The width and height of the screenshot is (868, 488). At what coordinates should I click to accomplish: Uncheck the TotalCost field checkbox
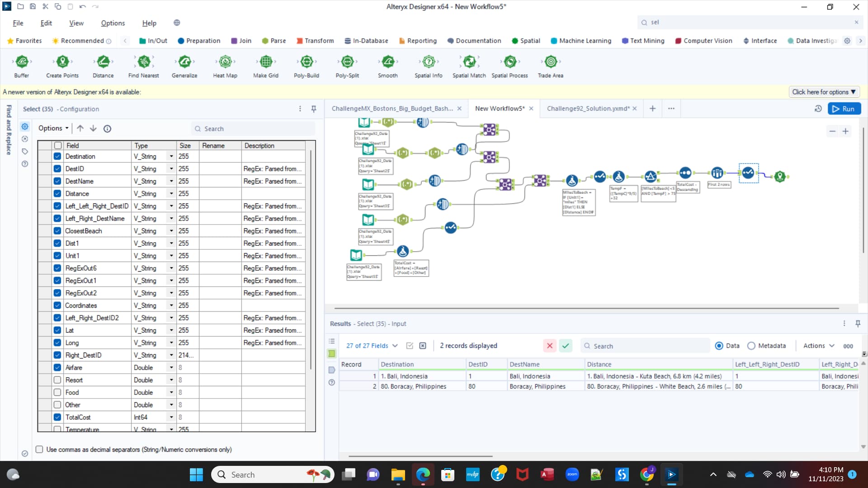point(57,417)
